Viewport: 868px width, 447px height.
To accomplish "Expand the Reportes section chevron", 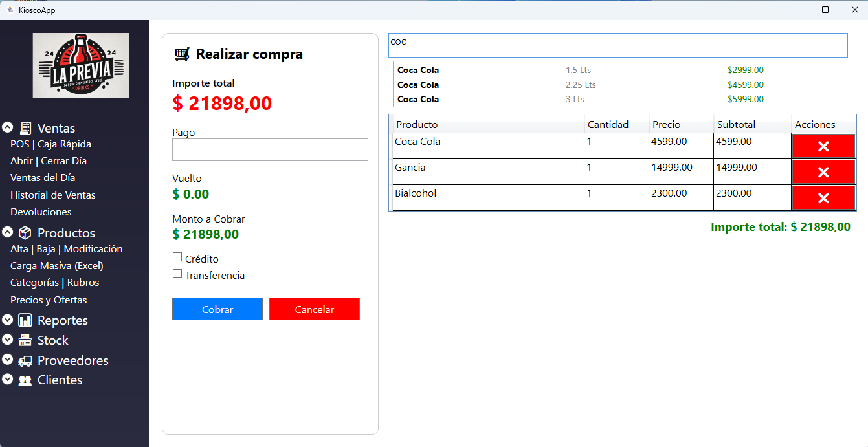I will tap(8, 320).
